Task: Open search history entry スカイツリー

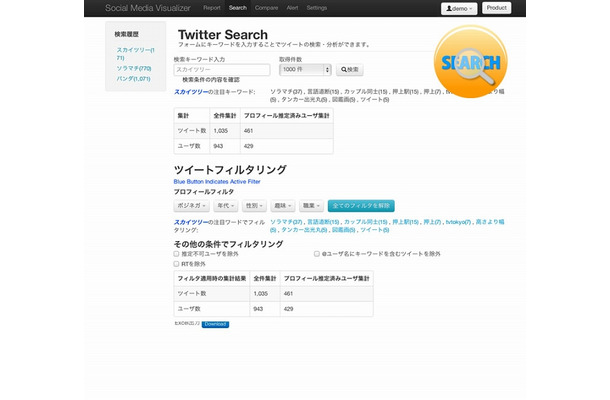Action: click(135, 54)
